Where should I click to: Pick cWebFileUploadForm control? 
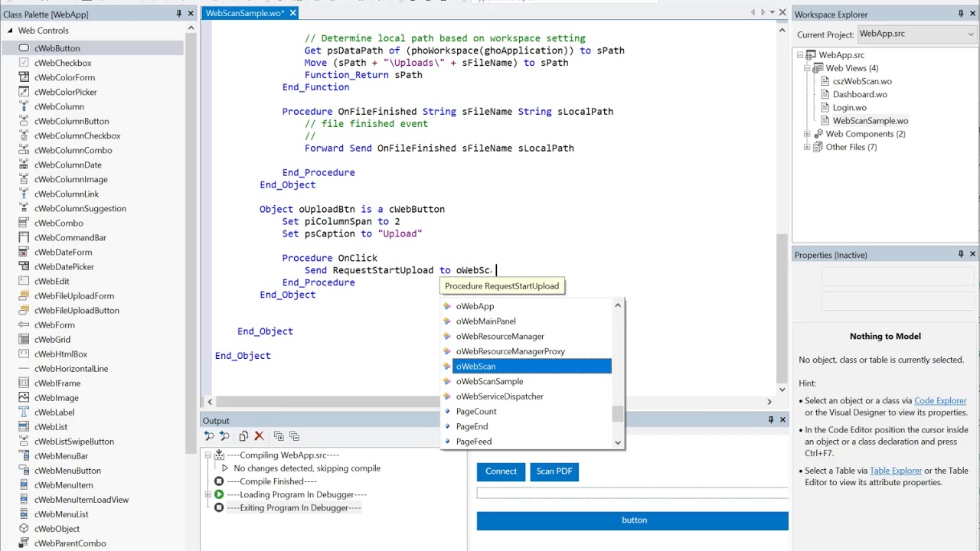coord(73,295)
